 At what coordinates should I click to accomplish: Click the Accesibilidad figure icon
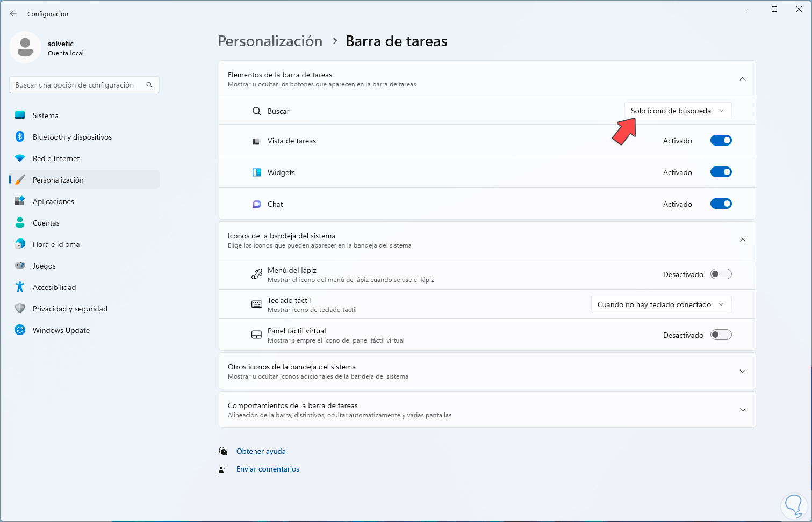click(20, 287)
